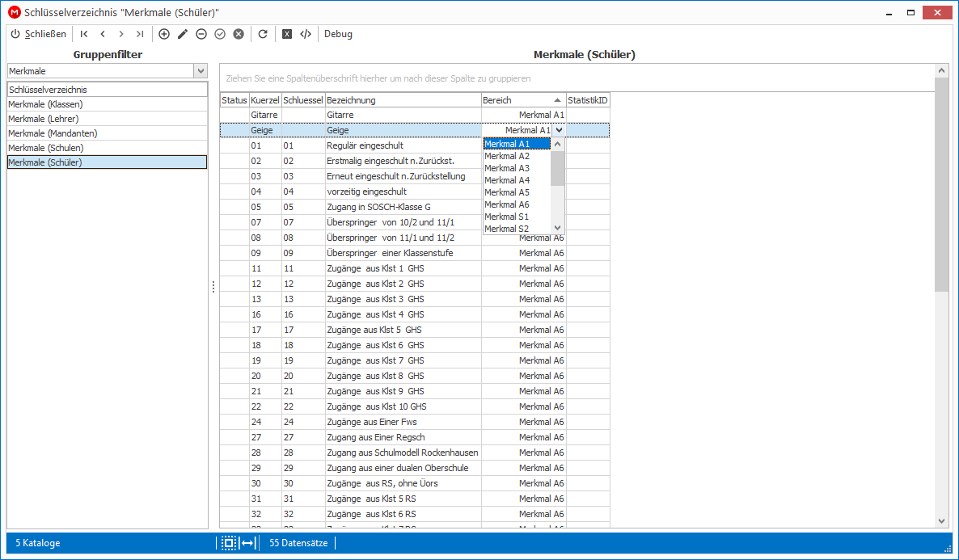Click the Debug toolbar button

click(338, 34)
